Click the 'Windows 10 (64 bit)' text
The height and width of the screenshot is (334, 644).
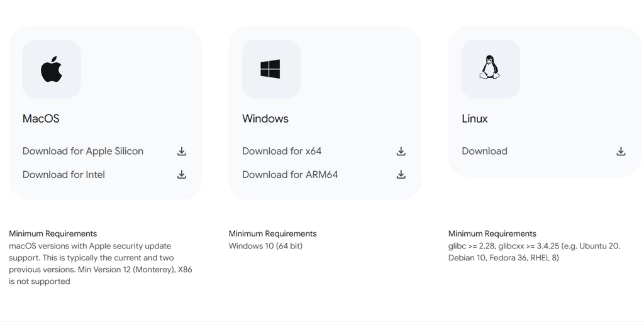(x=266, y=246)
